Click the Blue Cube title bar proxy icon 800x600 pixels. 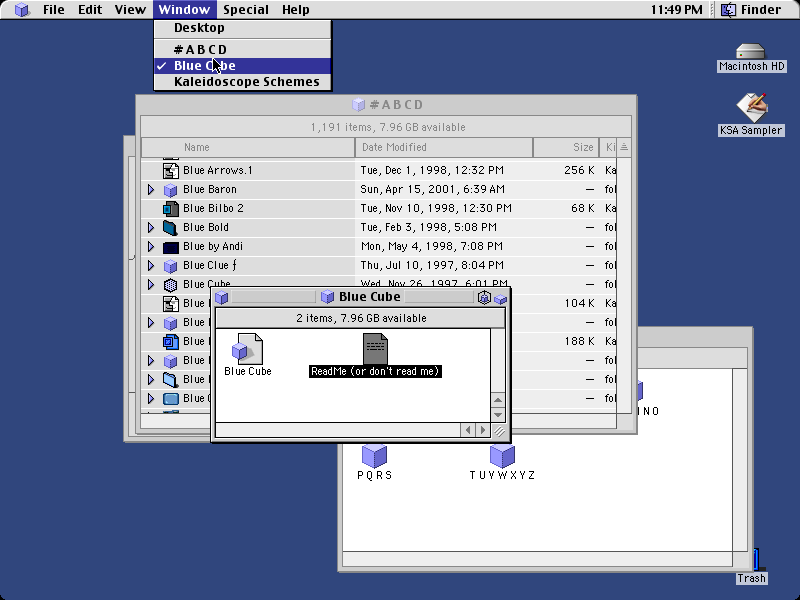pyautogui.click(x=327, y=297)
